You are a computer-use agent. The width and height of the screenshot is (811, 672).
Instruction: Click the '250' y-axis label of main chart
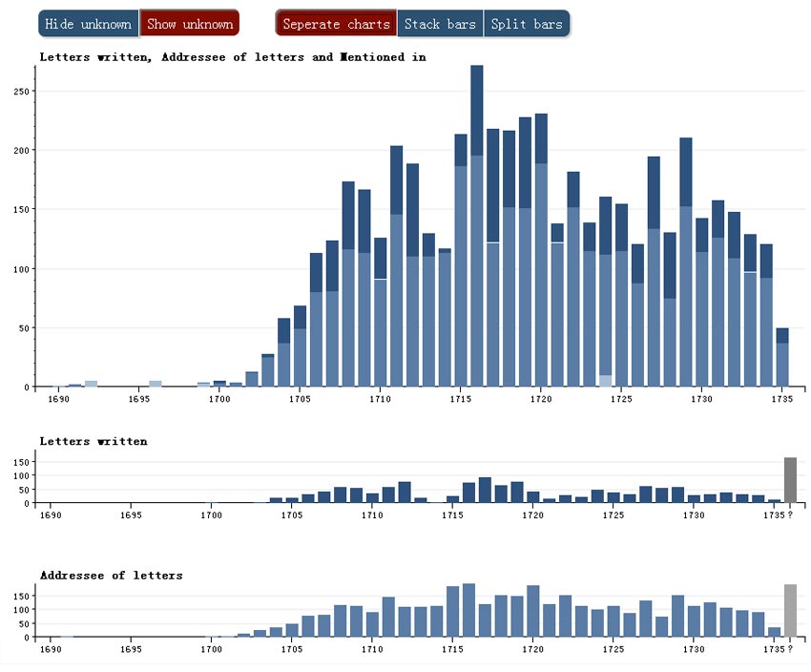pyautogui.click(x=22, y=91)
